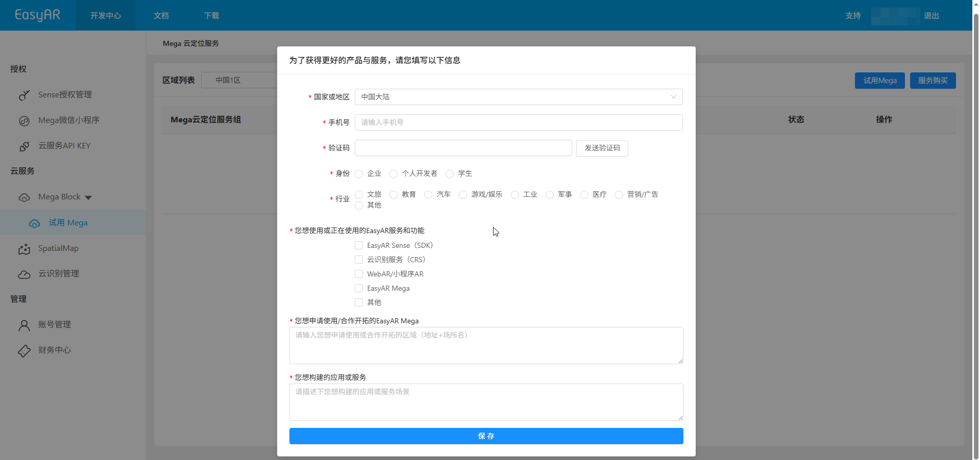Select the 个人开发者 identity radio button

coord(394,174)
